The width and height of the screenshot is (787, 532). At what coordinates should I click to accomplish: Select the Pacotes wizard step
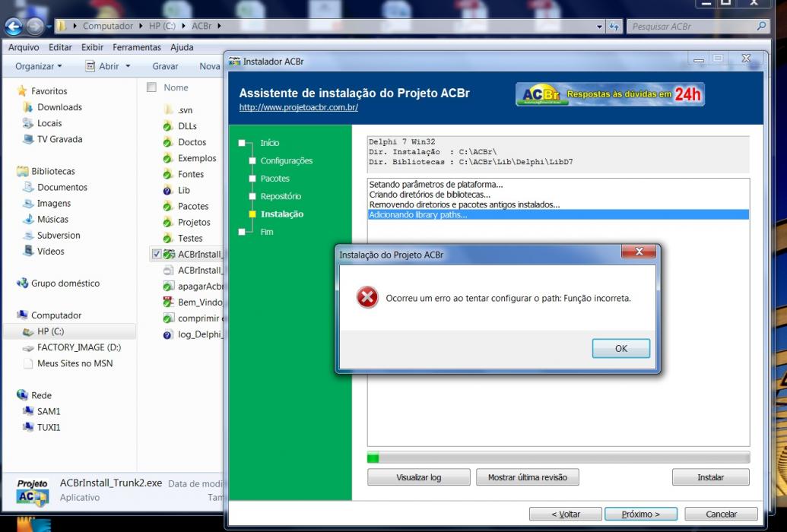click(x=274, y=179)
